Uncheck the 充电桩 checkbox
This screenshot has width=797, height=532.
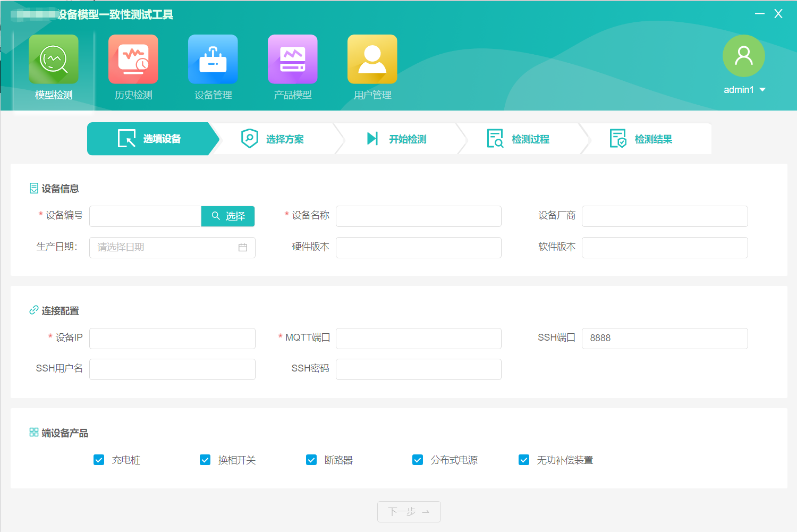tap(99, 460)
